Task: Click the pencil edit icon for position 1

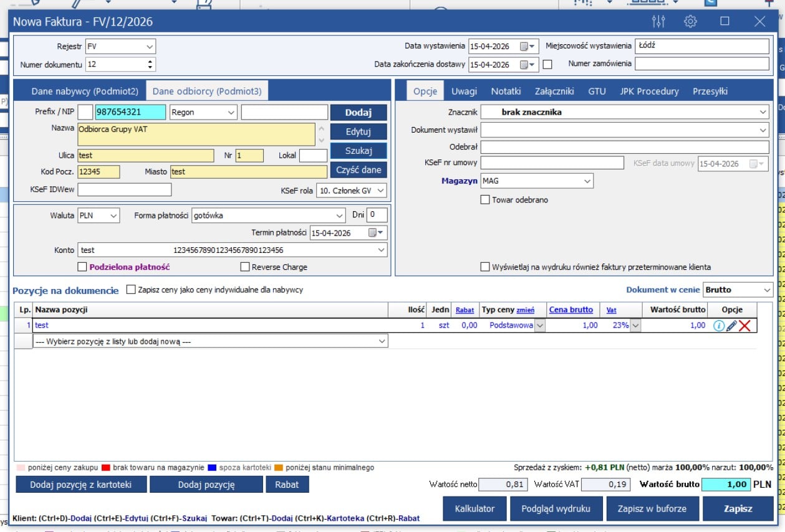Action: 731,325
